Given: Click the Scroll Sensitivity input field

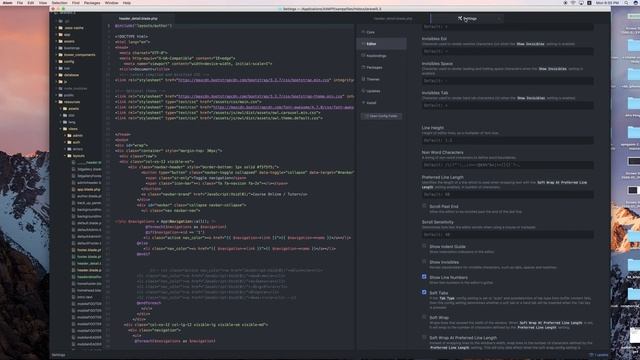Looking at the screenshot, I should (507, 235).
